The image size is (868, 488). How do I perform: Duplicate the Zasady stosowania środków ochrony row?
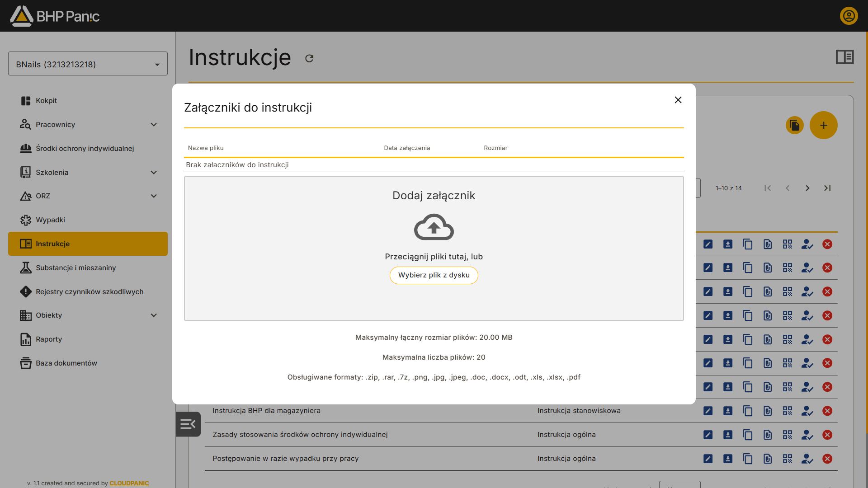(748, 435)
